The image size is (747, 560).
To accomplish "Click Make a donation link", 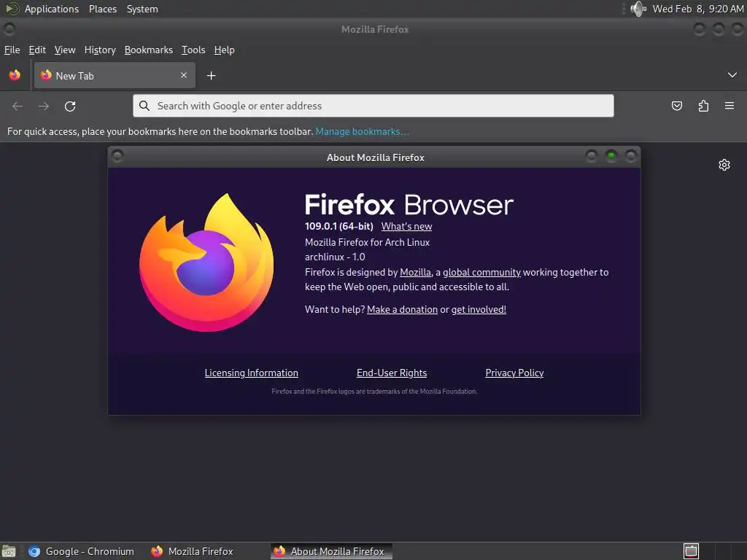I will 402,309.
